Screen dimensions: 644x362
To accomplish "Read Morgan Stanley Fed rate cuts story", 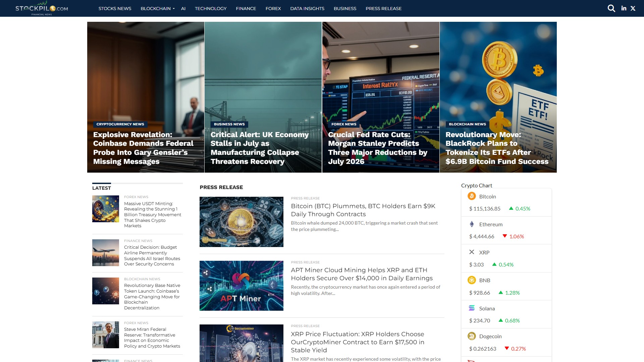I will (x=377, y=148).
